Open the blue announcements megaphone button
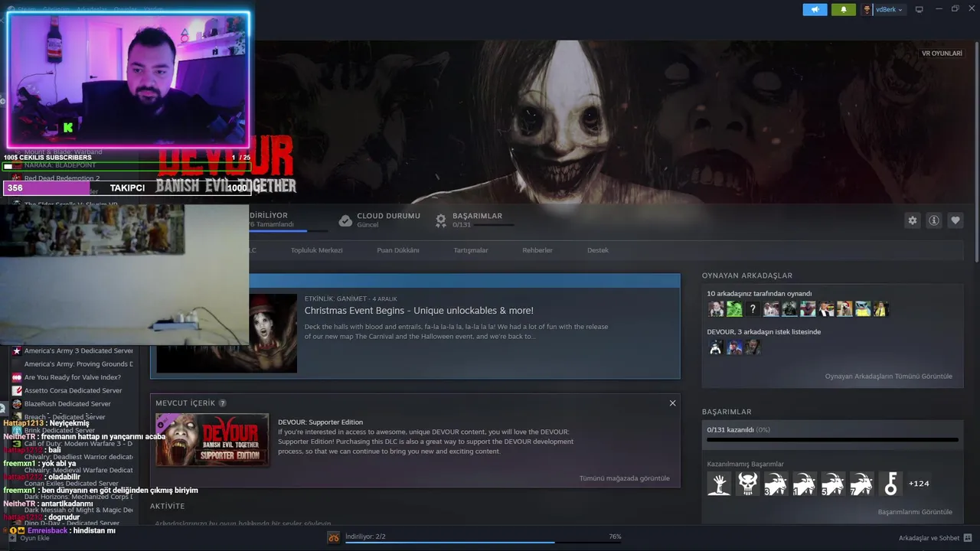The width and height of the screenshot is (980, 551). pos(815,9)
